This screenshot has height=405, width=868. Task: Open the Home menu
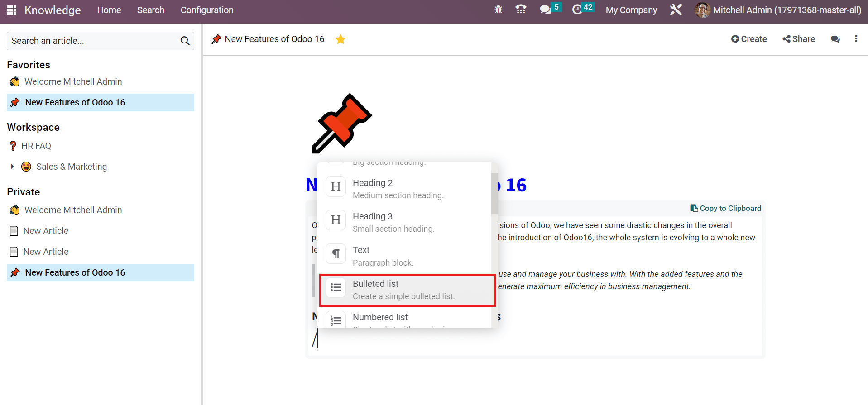(109, 10)
